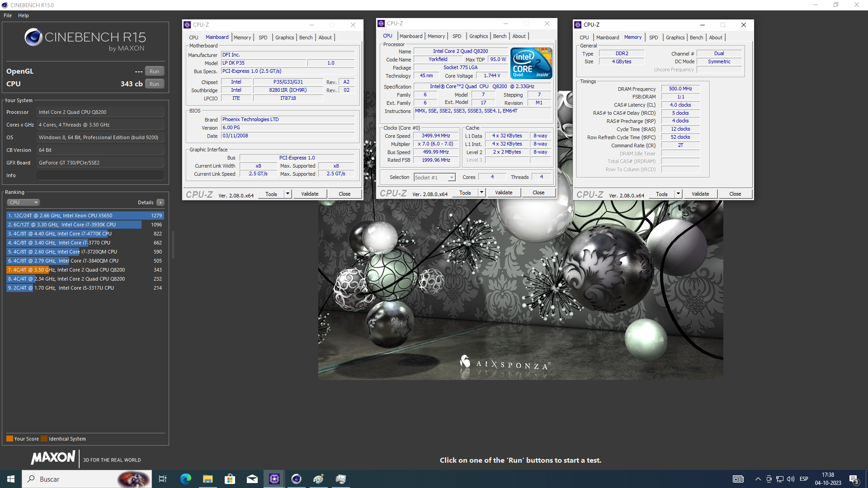Open File Explorer from the taskbar
The width and height of the screenshot is (868, 488).
click(x=208, y=479)
